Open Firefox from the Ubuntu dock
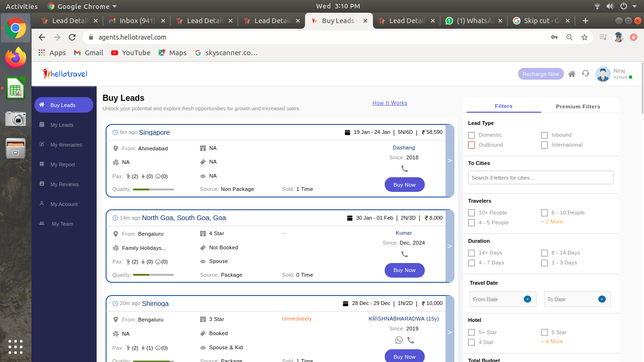 coord(16,58)
